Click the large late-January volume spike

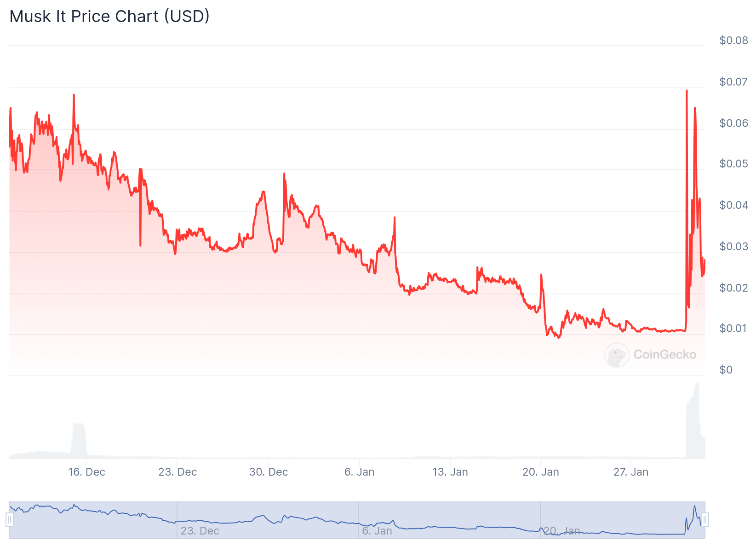(x=693, y=423)
